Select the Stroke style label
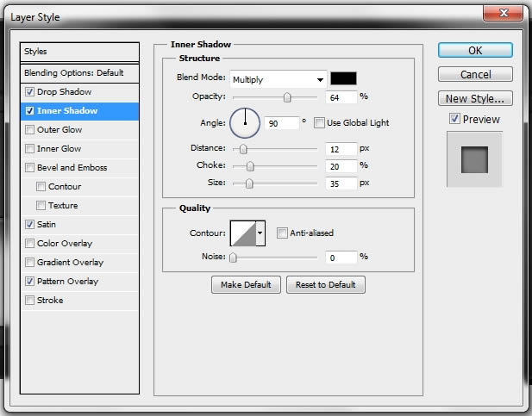Viewport: 532px width, 416px height. click(50, 301)
